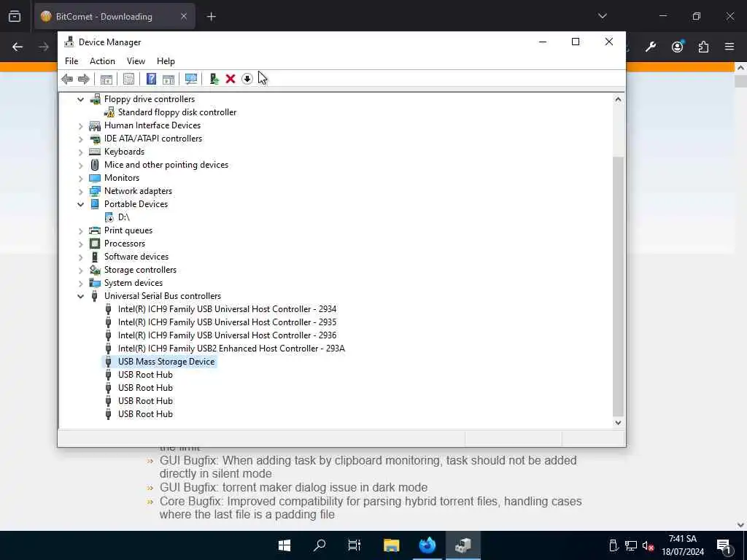Click the D:\ portable device icon

(x=109, y=217)
